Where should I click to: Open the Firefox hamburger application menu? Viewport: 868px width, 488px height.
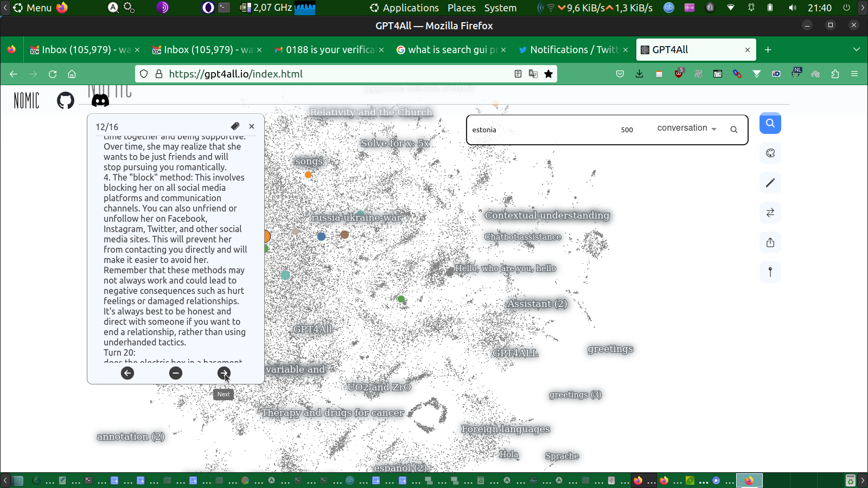[854, 74]
